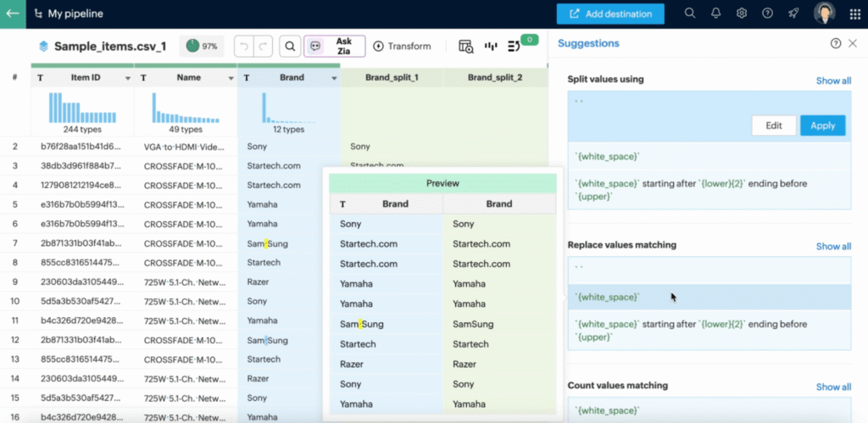Select {white_space} under Count values matching
The width and height of the screenshot is (868, 423).
[709, 410]
